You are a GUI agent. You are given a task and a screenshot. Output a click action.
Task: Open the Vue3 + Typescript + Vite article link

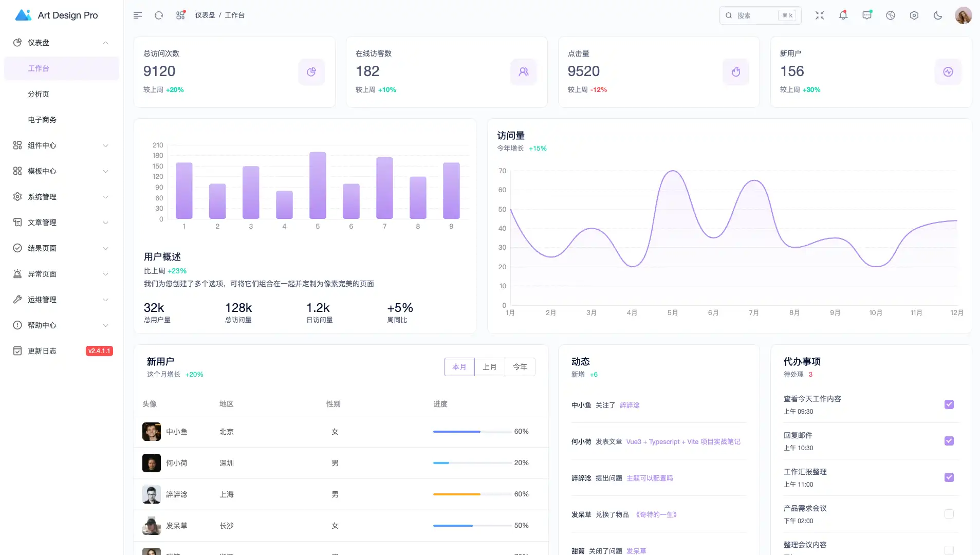[683, 442]
